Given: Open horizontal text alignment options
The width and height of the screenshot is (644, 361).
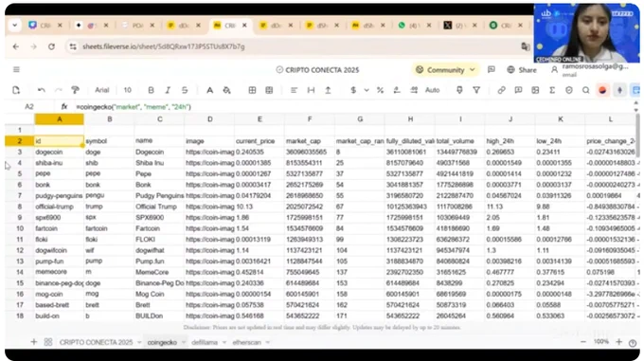Looking at the screenshot, I should click(x=295, y=90).
